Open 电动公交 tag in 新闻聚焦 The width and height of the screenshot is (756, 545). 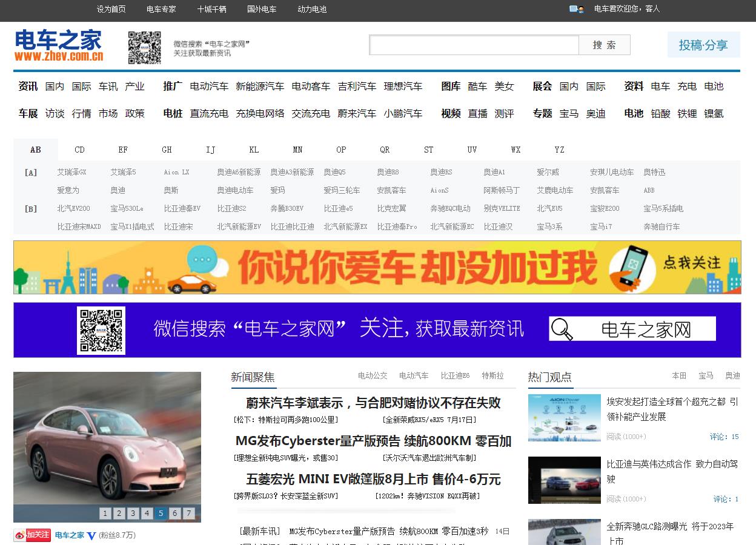[x=373, y=375]
